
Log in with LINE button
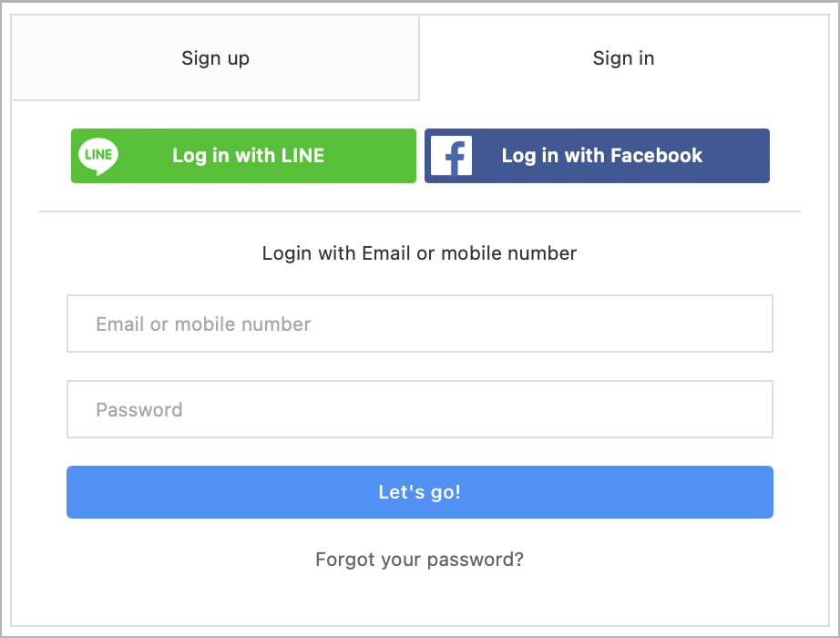click(244, 156)
